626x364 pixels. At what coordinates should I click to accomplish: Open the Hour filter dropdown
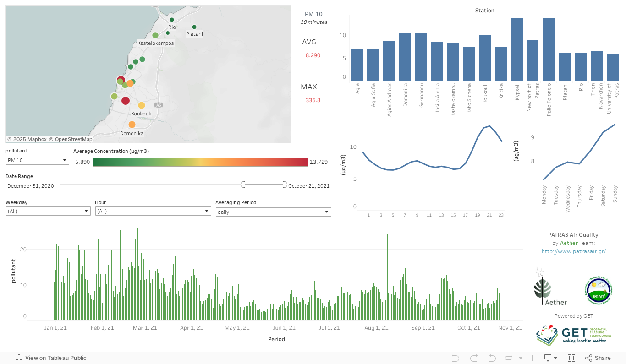(153, 211)
